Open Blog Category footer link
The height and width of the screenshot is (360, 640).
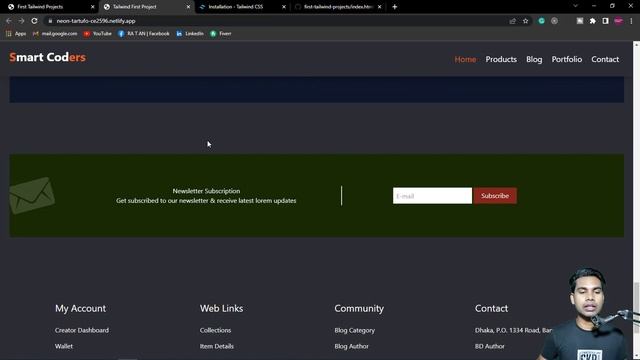click(354, 330)
